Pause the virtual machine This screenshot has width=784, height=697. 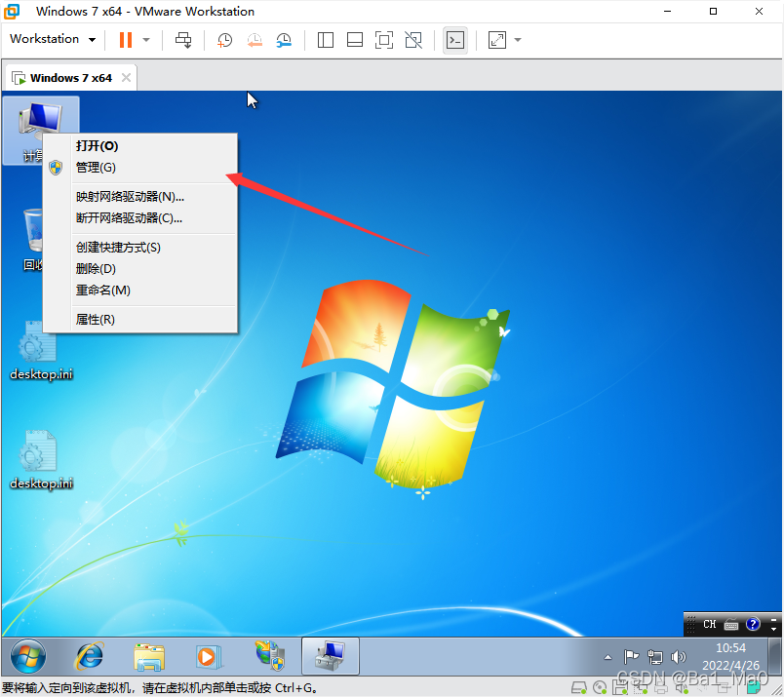[x=126, y=40]
